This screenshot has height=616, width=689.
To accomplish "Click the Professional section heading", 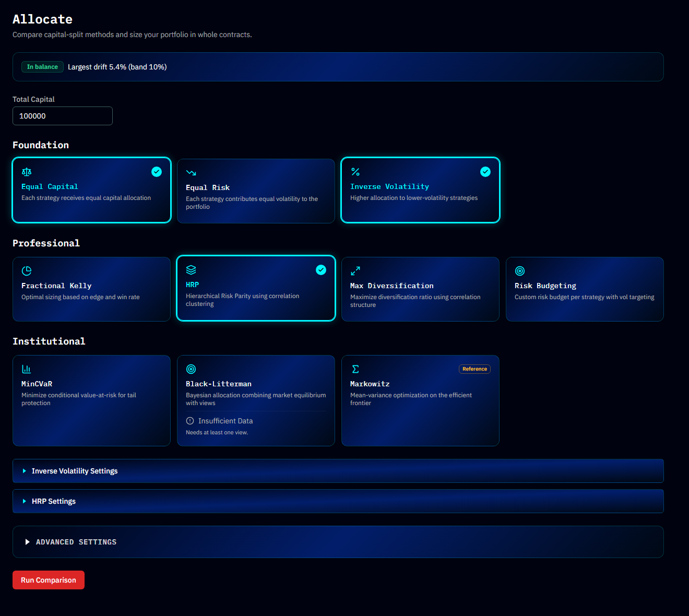I will click(x=46, y=243).
